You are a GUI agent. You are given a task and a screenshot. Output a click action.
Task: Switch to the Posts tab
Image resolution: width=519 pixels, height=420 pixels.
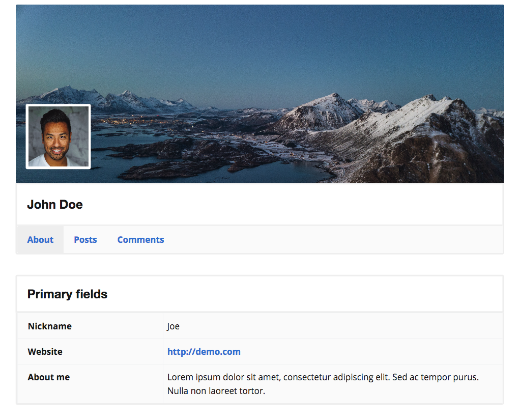[x=85, y=240]
